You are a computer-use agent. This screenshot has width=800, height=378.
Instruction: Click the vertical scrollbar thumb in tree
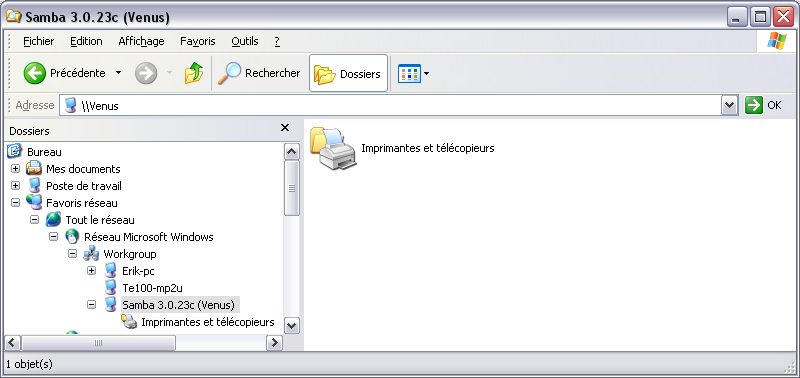(x=292, y=188)
